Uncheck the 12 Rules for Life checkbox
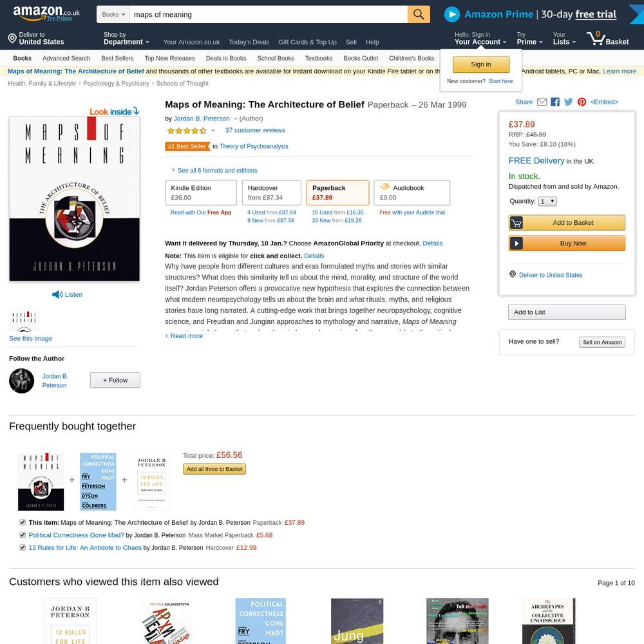This screenshot has height=644, width=644. click(23, 547)
